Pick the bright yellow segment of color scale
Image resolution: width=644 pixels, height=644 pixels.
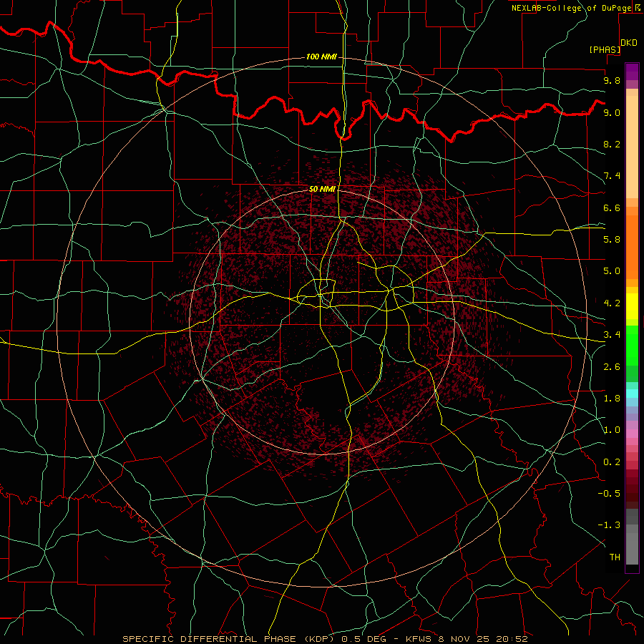tap(632, 306)
